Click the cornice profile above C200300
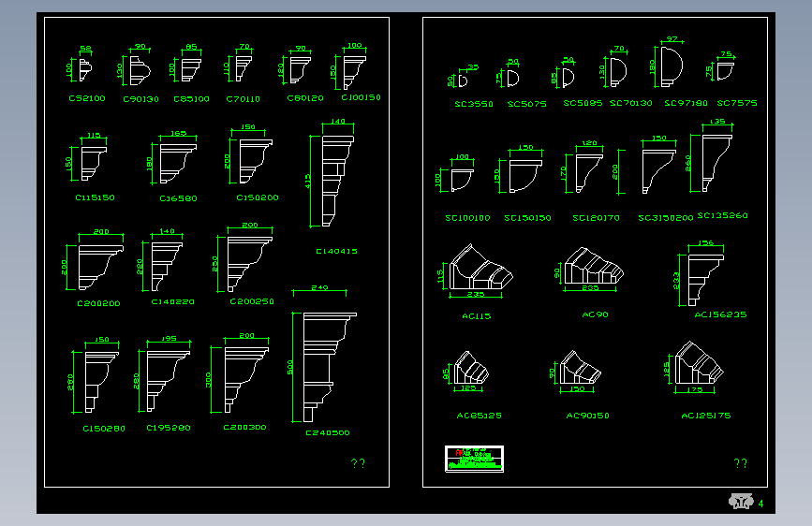This screenshot has height=526, width=812. pos(246,379)
